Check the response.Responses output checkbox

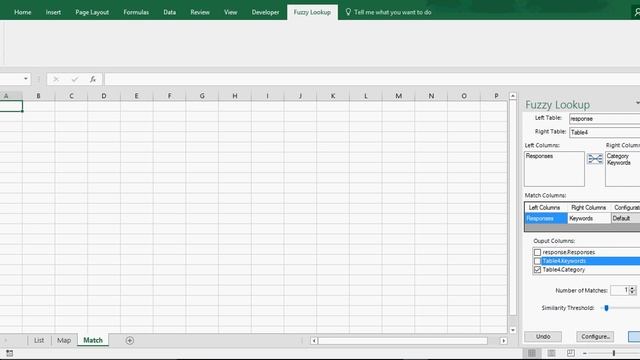[537, 252]
